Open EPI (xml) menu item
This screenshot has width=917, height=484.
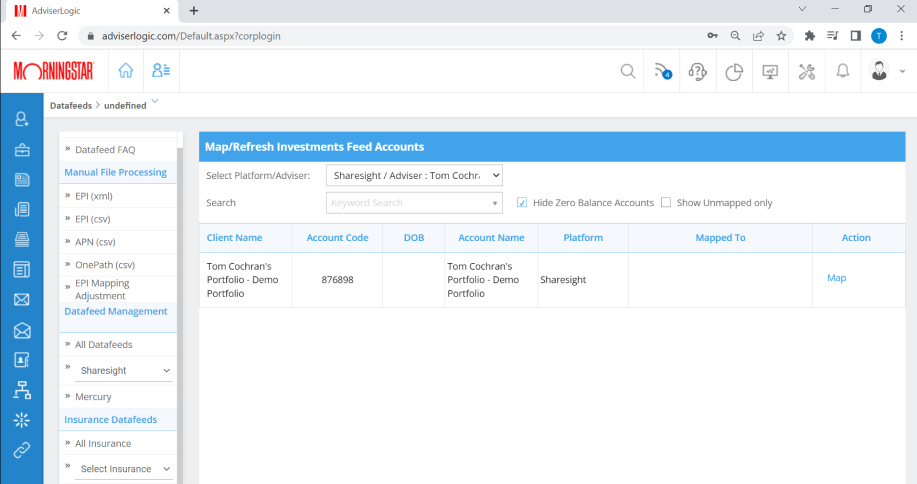pos(94,196)
